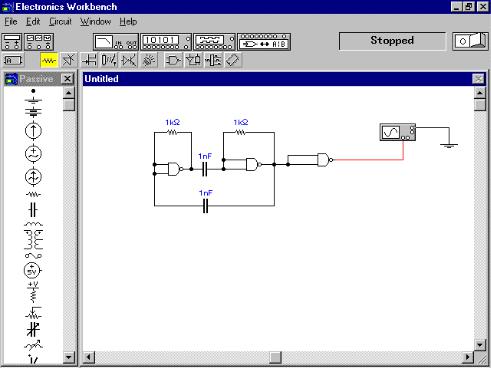The height and width of the screenshot is (368, 491).
Task: Pick the 5V voltage source in Passive panel
Action: tap(32, 270)
